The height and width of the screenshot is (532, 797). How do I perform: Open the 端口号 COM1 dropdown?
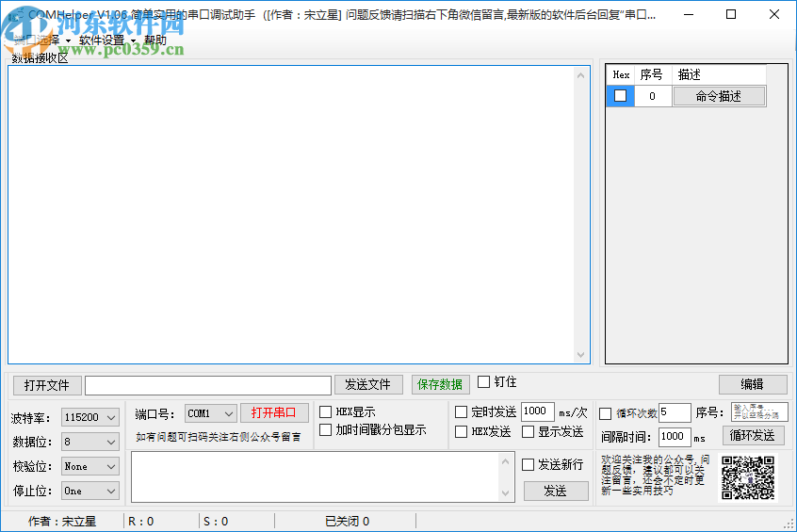pos(210,413)
